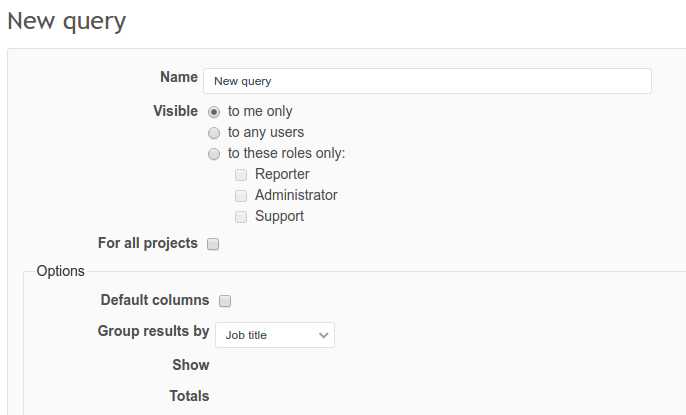
Task: Select the 'to any users' visibility option
Action: 213,133
